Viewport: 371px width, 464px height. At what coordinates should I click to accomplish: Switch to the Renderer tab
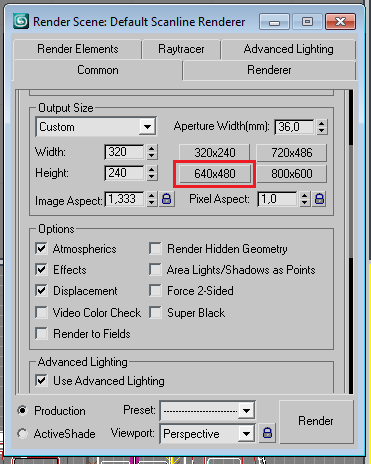click(269, 70)
